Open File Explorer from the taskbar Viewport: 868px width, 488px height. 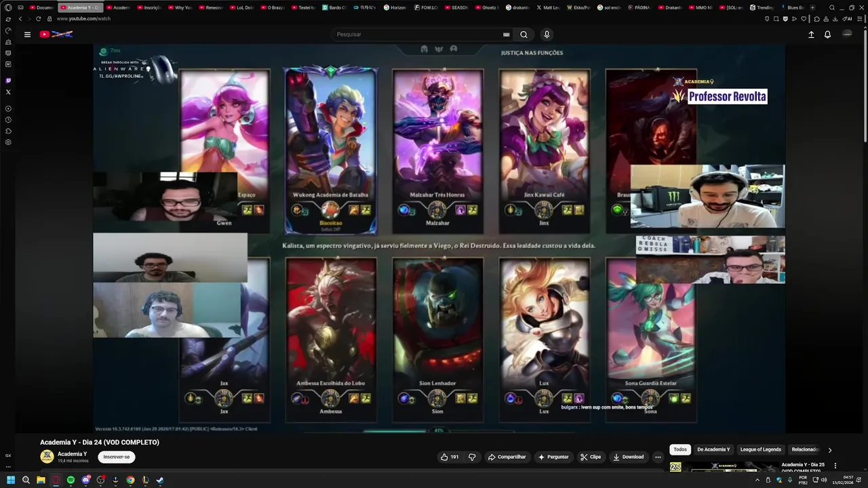pyautogui.click(x=41, y=480)
